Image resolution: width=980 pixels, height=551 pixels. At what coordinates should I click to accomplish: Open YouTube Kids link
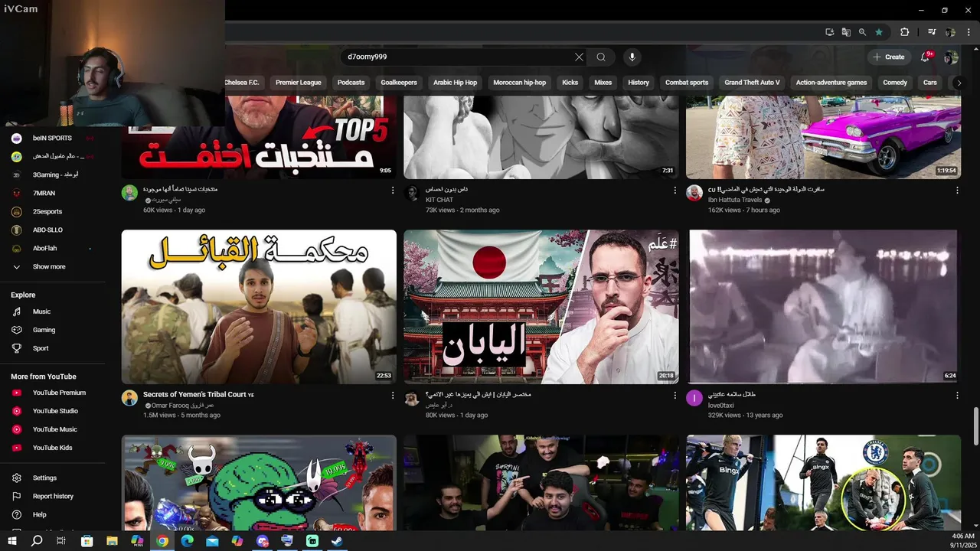(52, 448)
